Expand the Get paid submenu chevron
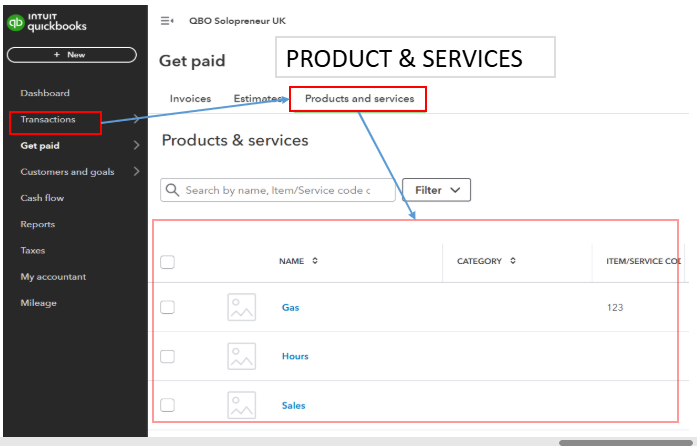697x446 pixels. coord(137,145)
